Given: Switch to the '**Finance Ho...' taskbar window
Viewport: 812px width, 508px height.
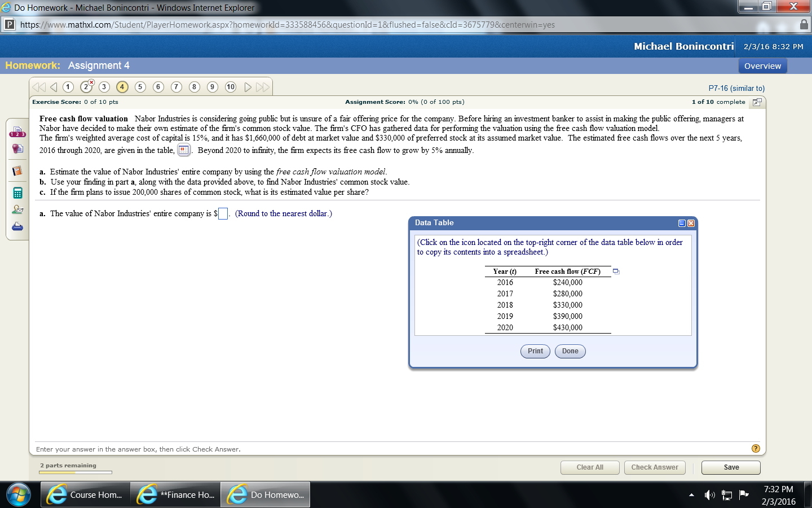Looking at the screenshot, I should 175,494.
